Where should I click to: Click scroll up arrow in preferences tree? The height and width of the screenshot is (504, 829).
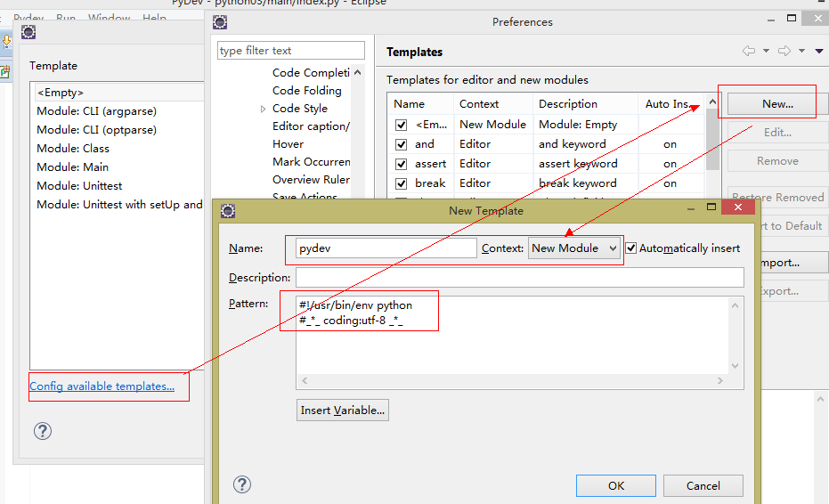(358, 72)
